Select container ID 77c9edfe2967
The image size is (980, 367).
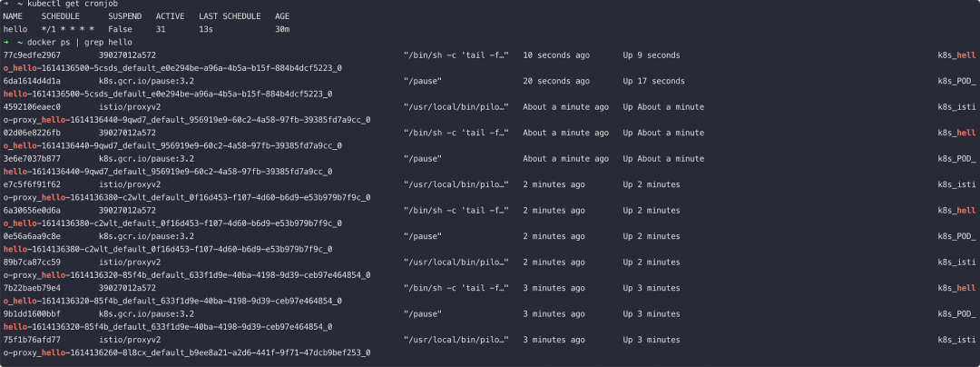pyautogui.click(x=32, y=55)
